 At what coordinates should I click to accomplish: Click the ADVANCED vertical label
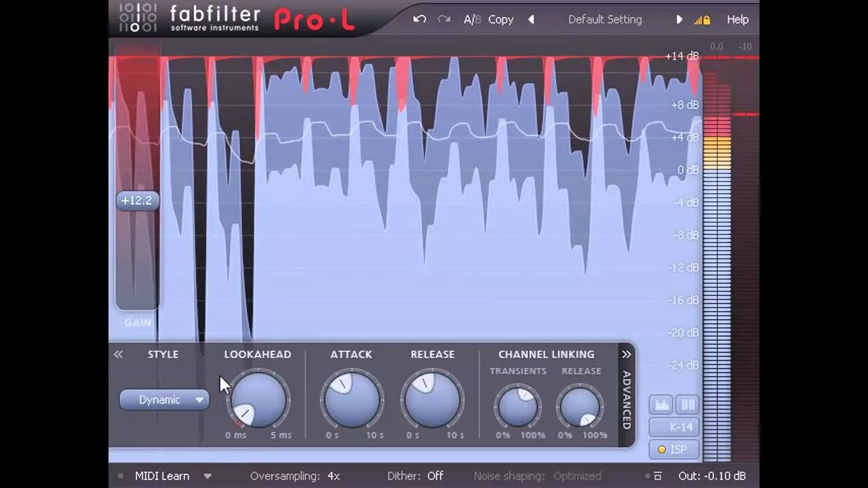[627, 400]
